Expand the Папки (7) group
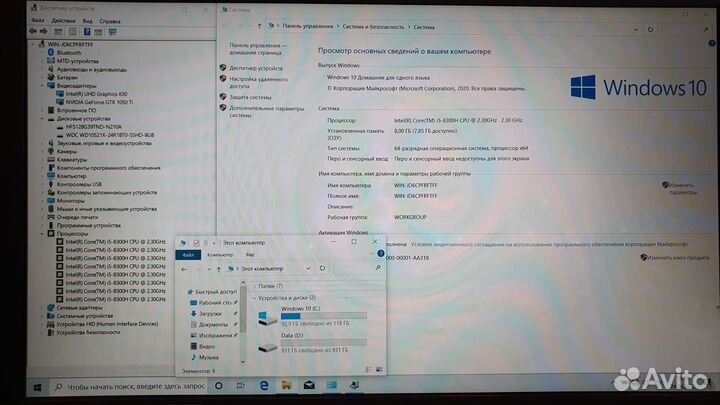 point(255,286)
